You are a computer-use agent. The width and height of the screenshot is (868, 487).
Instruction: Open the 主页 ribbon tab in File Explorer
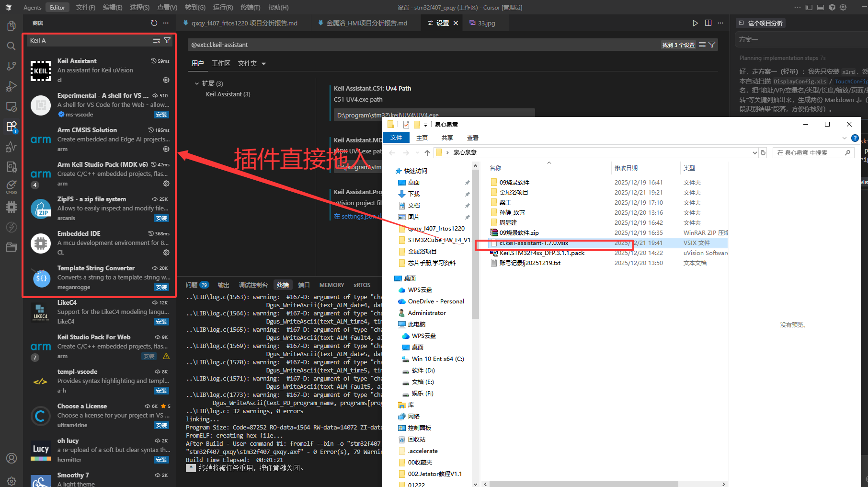(422, 138)
